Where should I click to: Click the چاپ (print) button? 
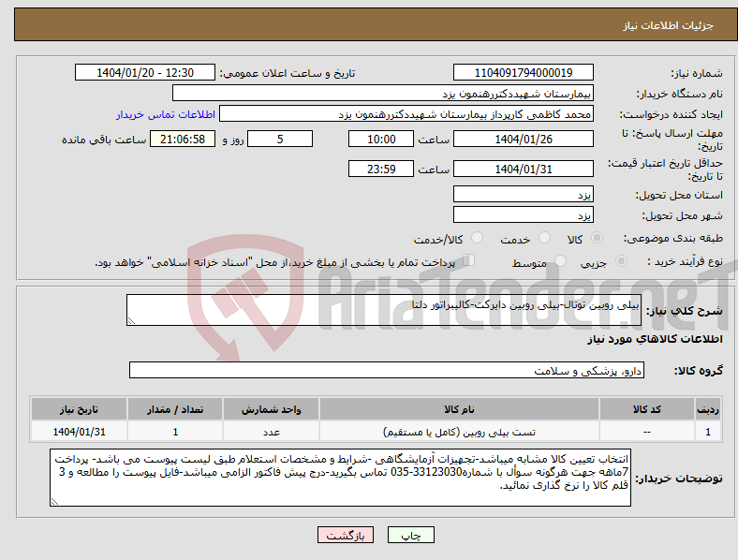[x=410, y=535]
